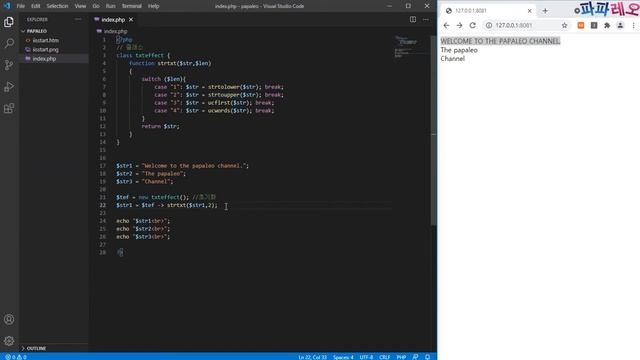Go back in the browser
640x360 pixels.
click(x=446, y=25)
